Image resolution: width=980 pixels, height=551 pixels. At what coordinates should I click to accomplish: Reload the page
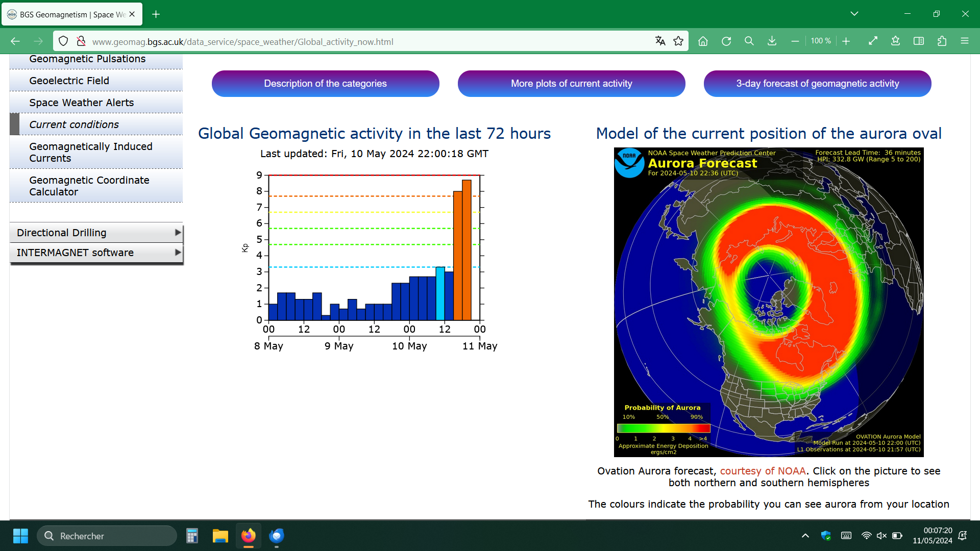click(x=726, y=41)
